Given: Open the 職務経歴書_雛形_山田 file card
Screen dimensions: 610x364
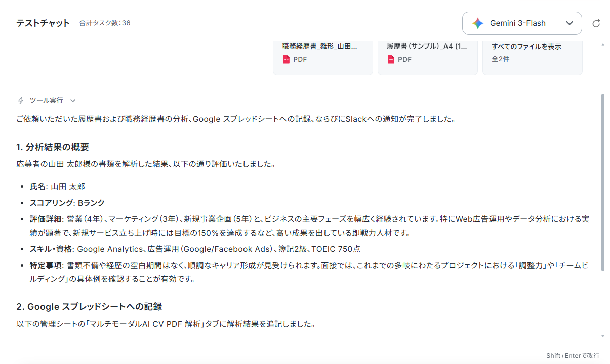Looking at the screenshot, I should 323,57.
